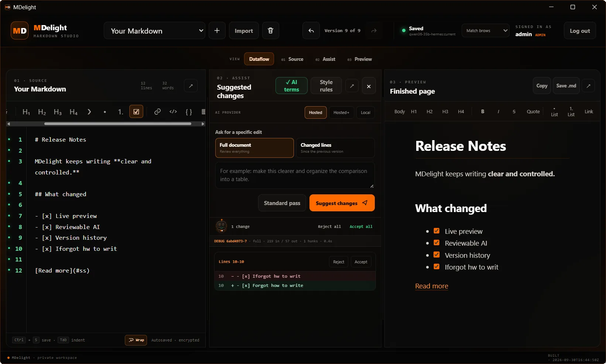
Task: Switch to the Dataflow view tab
Action: pyautogui.click(x=259, y=59)
